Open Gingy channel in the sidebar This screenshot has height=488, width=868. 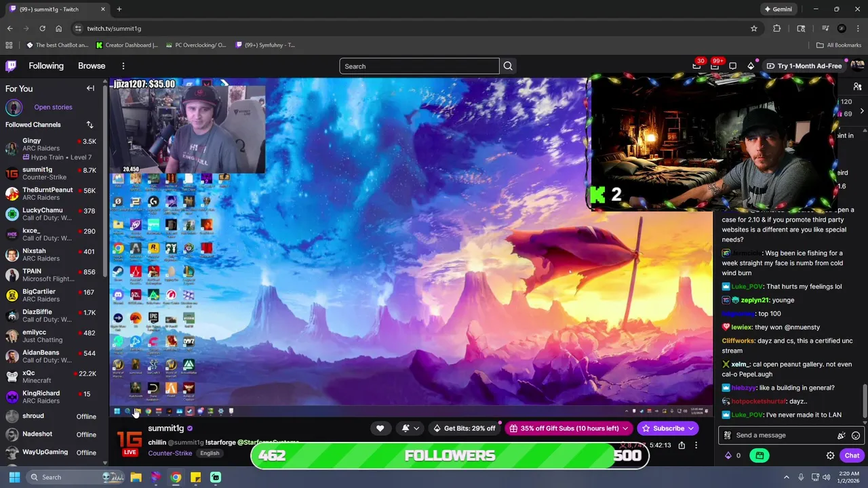click(x=51, y=148)
